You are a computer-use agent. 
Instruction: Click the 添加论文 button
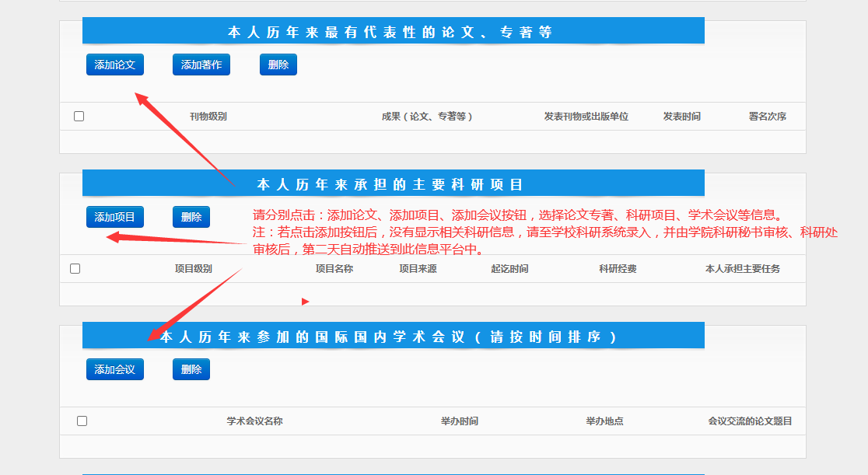(115, 65)
